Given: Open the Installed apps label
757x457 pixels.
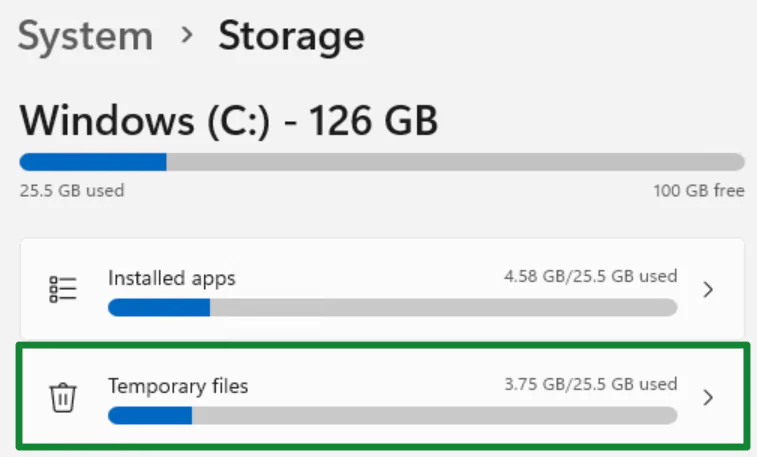Looking at the screenshot, I should pos(171,278).
